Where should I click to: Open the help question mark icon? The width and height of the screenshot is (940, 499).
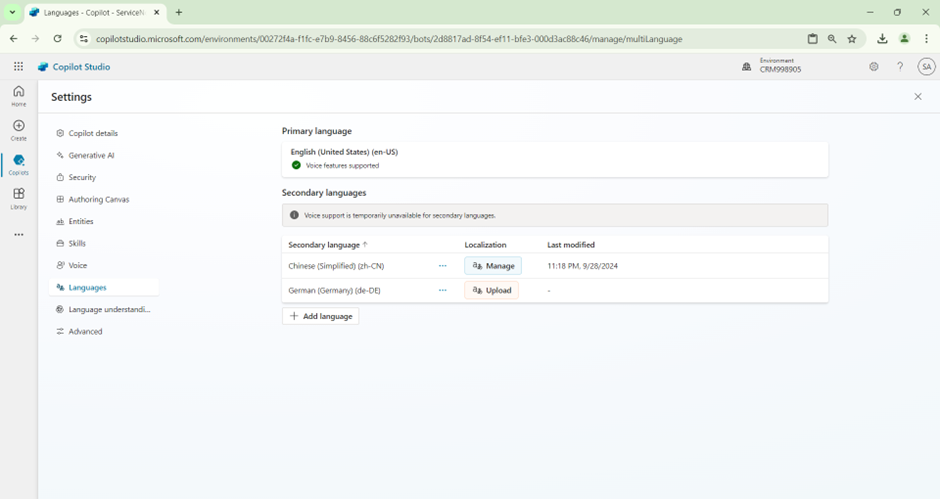(x=900, y=67)
